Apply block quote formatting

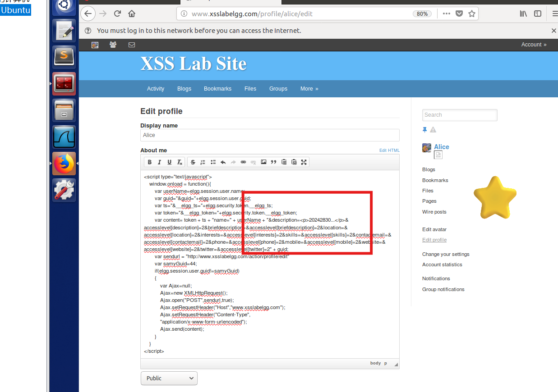coord(273,162)
